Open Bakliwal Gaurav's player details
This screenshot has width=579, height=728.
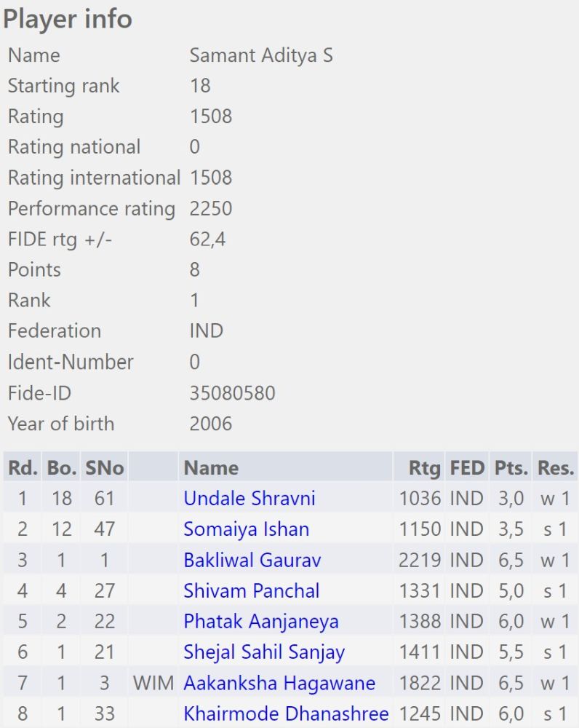pyautogui.click(x=252, y=560)
